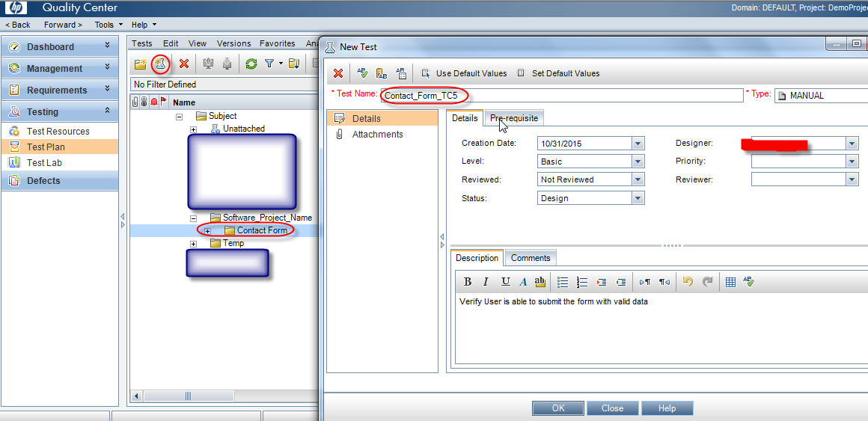Expand the Unattached tree node
Viewport: 868px width, 421px height.
pos(193,129)
